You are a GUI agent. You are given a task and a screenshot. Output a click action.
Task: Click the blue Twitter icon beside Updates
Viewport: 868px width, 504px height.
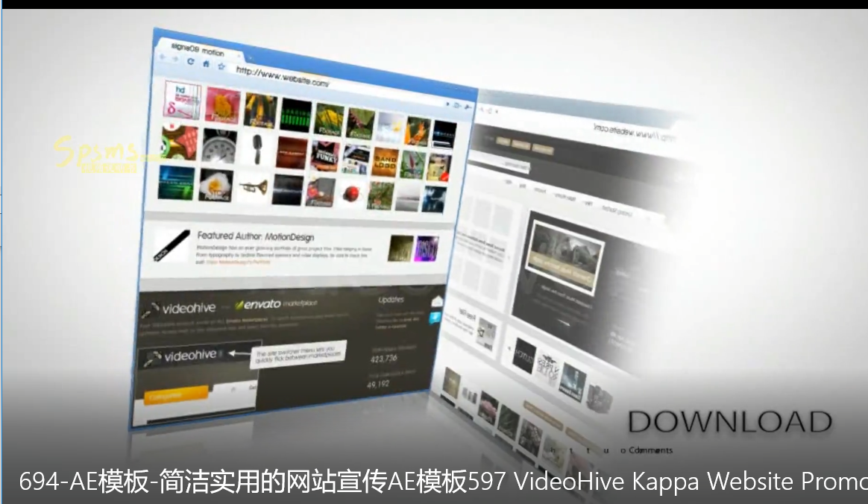pos(435,318)
